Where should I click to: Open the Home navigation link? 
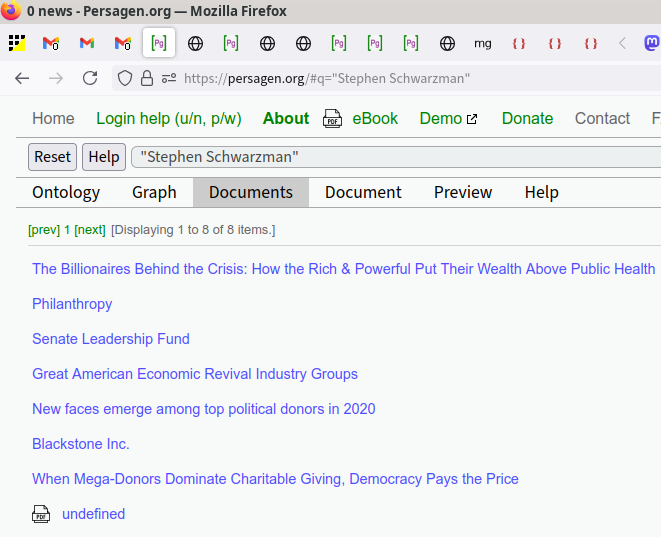[53, 118]
